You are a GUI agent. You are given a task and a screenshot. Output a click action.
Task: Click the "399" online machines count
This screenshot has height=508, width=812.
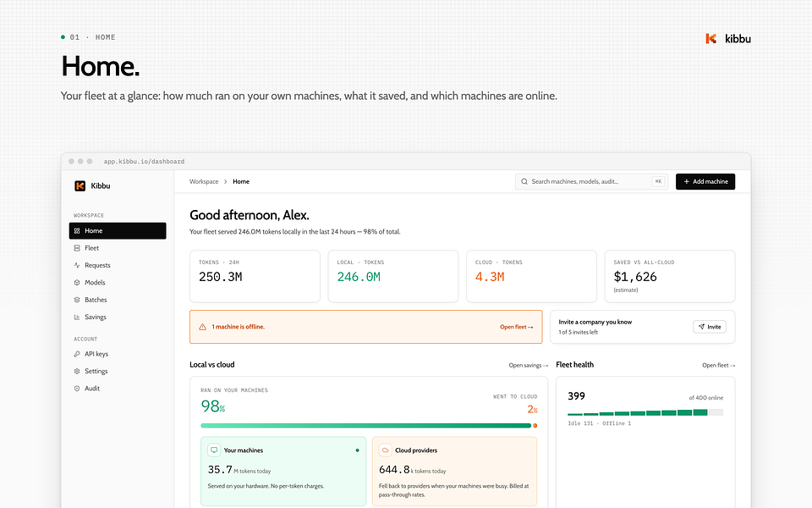click(576, 396)
